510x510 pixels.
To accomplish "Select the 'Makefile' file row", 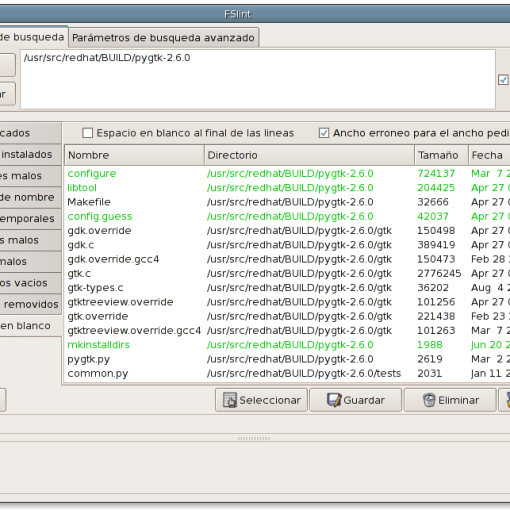I will pyautogui.click(x=287, y=202).
